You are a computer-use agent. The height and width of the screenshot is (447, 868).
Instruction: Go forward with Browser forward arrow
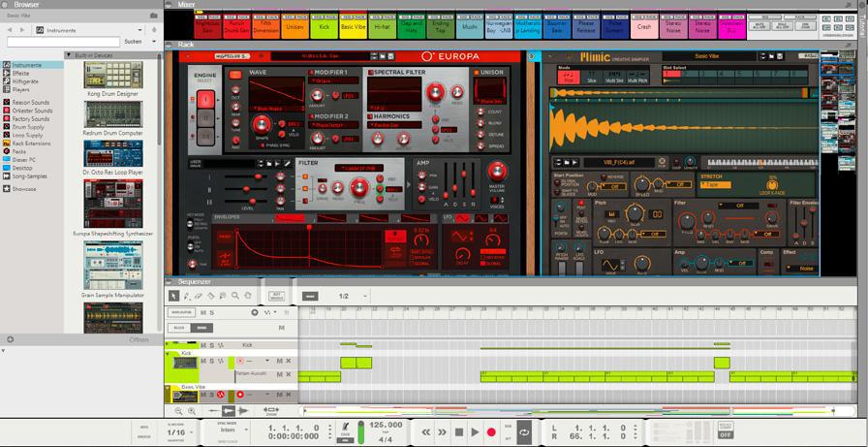coord(22,30)
